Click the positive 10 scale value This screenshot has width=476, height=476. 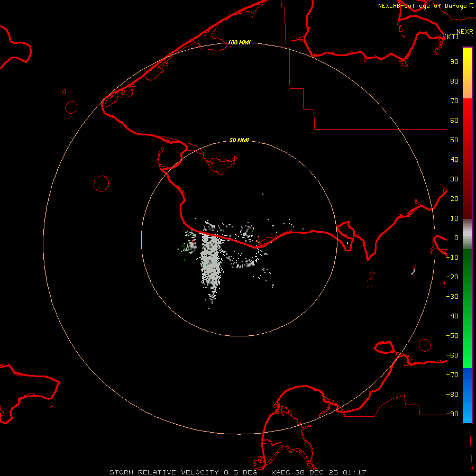coord(454,218)
